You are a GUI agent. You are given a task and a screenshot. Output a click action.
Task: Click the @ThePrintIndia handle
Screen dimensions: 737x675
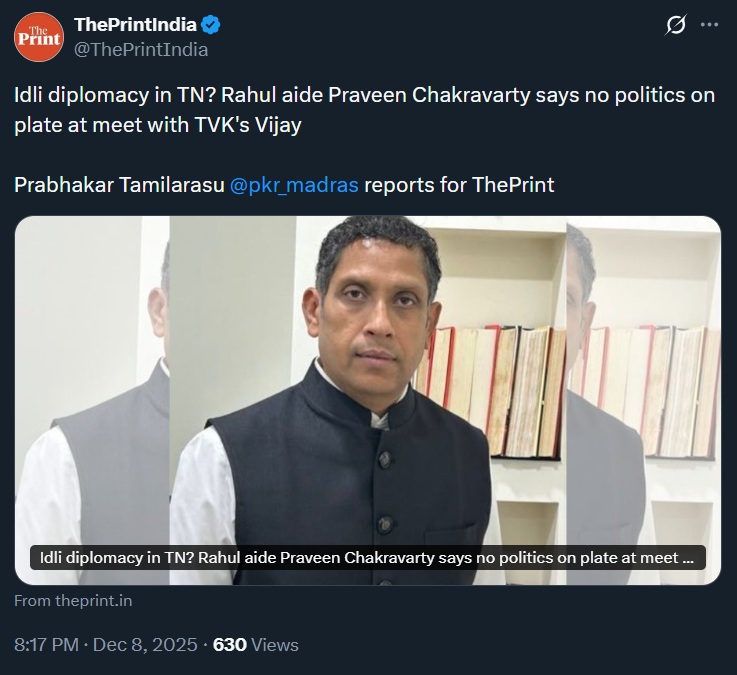[x=141, y=49]
